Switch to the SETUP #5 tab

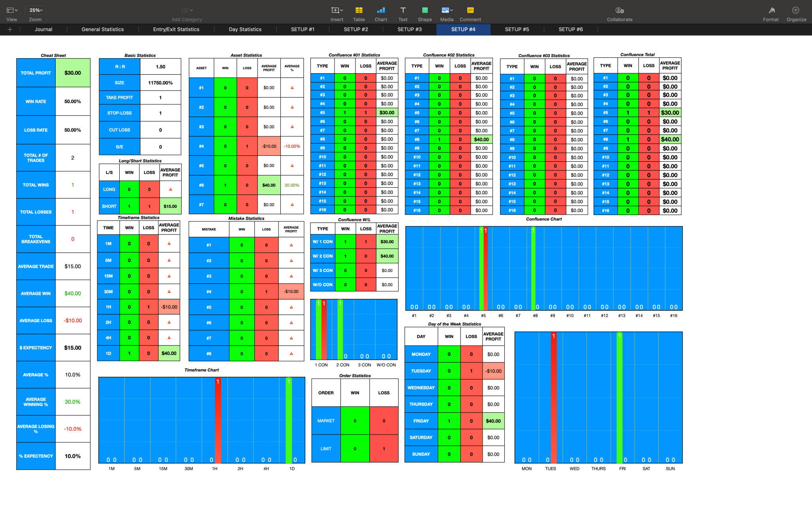pos(517,29)
